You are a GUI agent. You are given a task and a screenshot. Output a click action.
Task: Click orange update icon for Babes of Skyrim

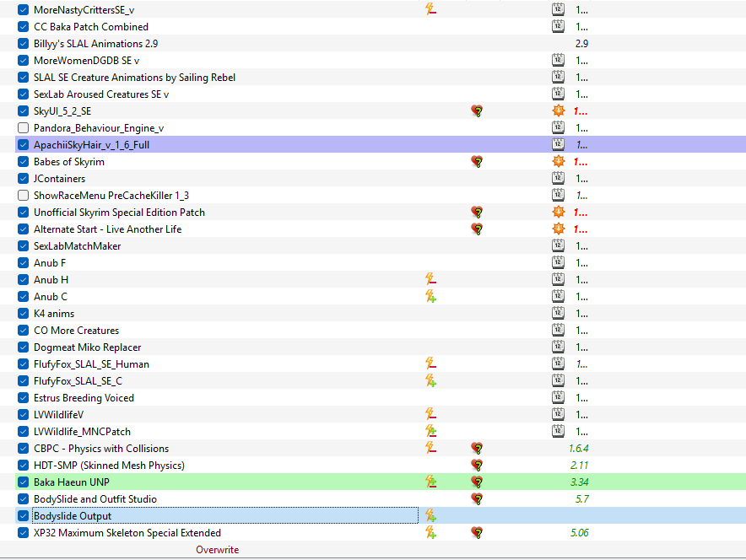click(558, 161)
